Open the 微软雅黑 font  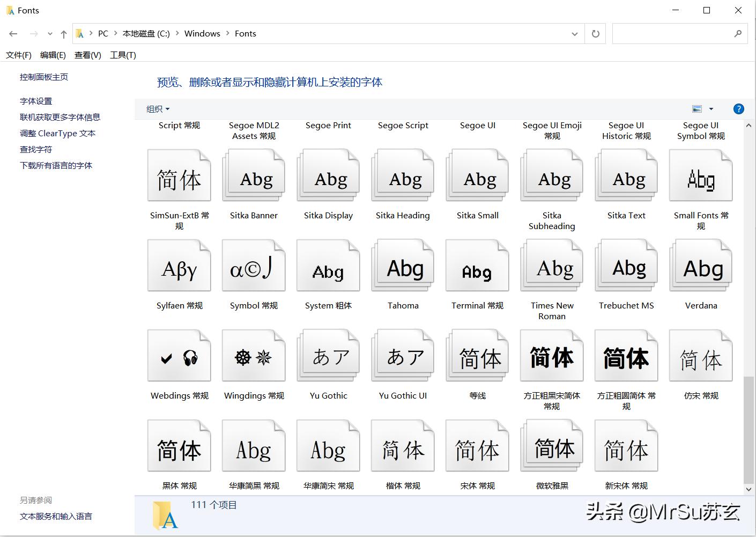tap(551, 445)
